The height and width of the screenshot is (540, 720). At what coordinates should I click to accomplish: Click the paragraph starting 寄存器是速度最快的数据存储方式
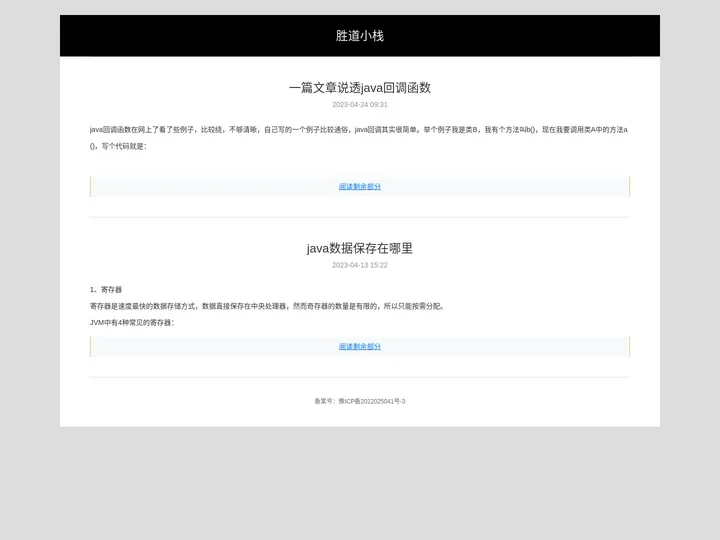click(267, 306)
